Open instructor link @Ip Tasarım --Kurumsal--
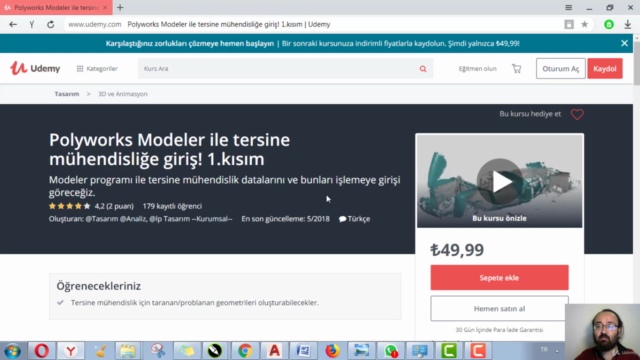This screenshot has width=640, height=360. click(191, 219)
